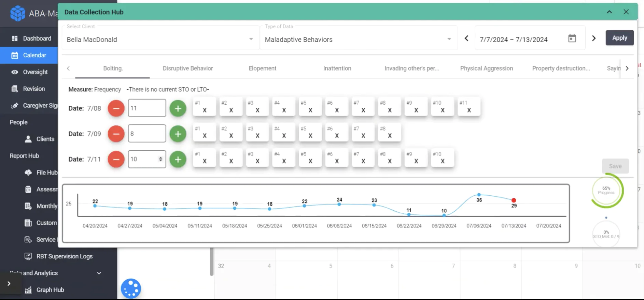Click the ABA-Matrix cube logo
Viewport: 644px width, 300px height.
click(17, 13)
